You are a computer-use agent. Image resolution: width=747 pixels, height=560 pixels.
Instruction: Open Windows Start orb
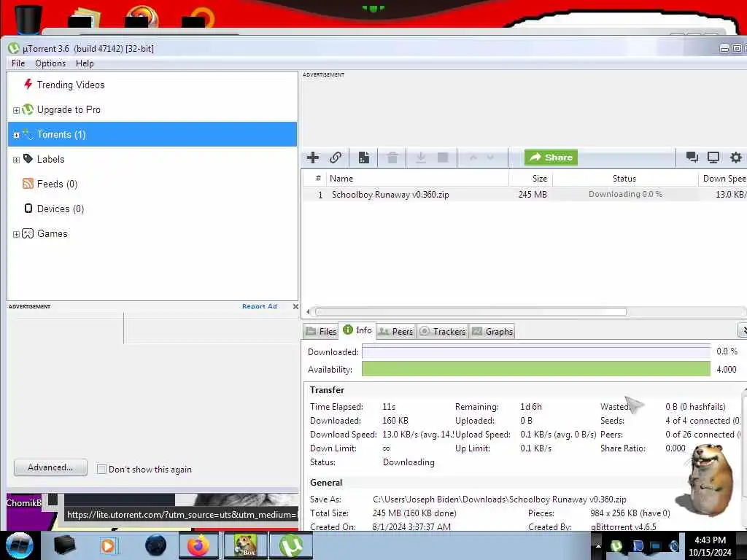(20, 545)
